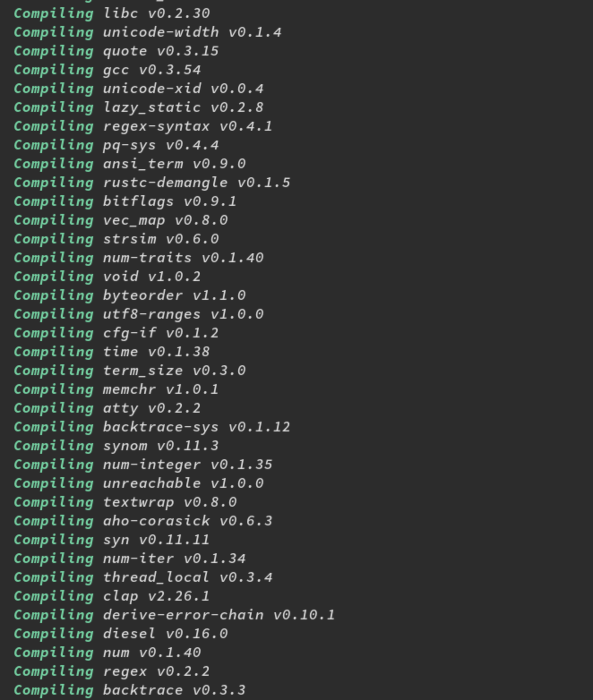Click the utf8-ranges v1.0.0 entry

coord(138,314)
